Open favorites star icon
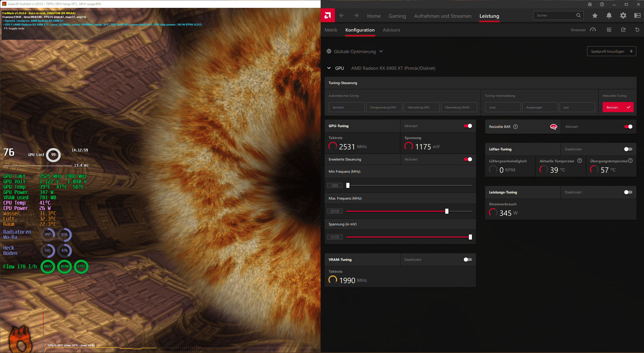 (595, 16)
